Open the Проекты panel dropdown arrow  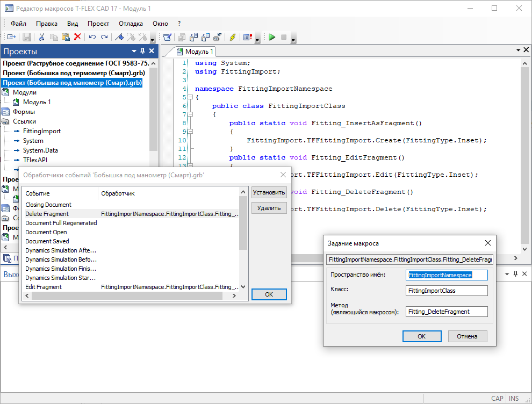coord(134,51)
